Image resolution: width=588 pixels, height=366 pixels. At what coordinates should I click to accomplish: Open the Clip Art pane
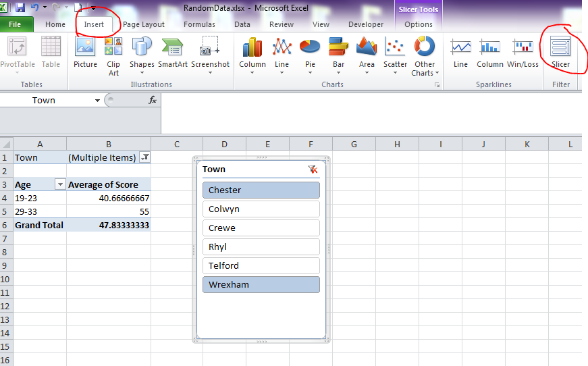tap(113, 55)
